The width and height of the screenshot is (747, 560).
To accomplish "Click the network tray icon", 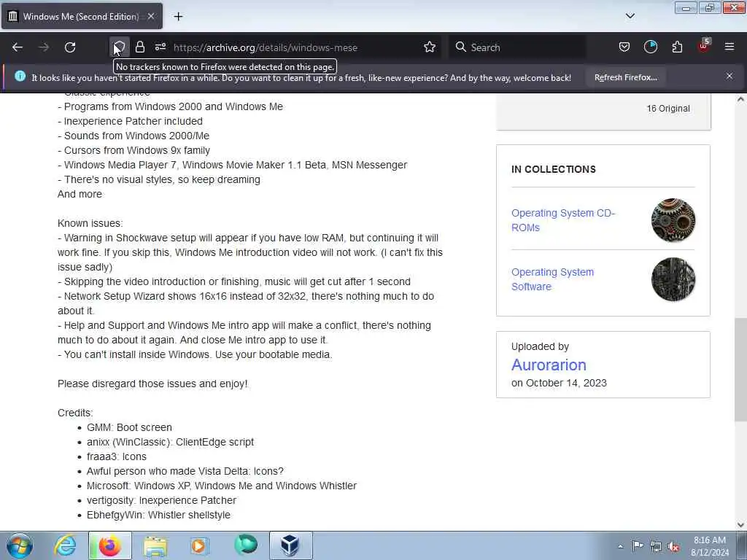I will [x=656, y=546].
